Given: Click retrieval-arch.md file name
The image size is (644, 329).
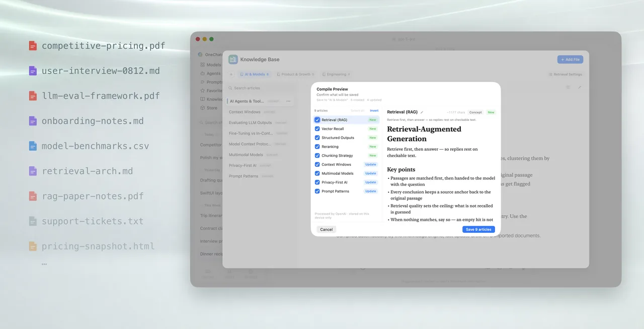Looking at the screenshot, I should pos(88,171).
